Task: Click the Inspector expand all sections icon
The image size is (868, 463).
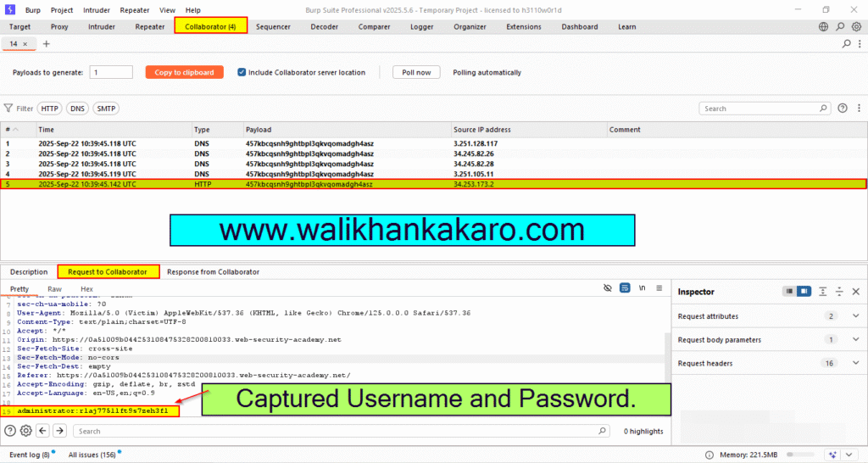Action: (823, 292)
